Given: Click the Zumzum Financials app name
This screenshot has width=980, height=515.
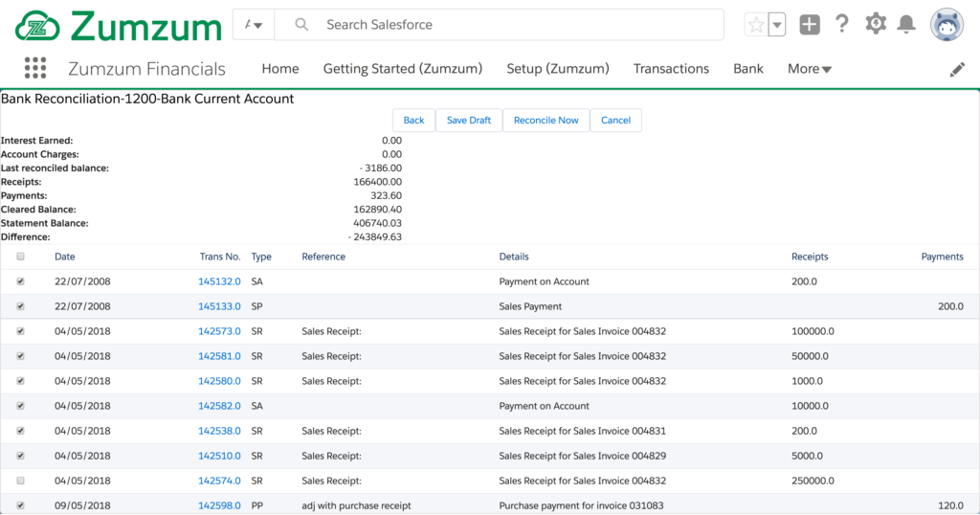Looking at the screenshot, I should click(x=146, y=69).
